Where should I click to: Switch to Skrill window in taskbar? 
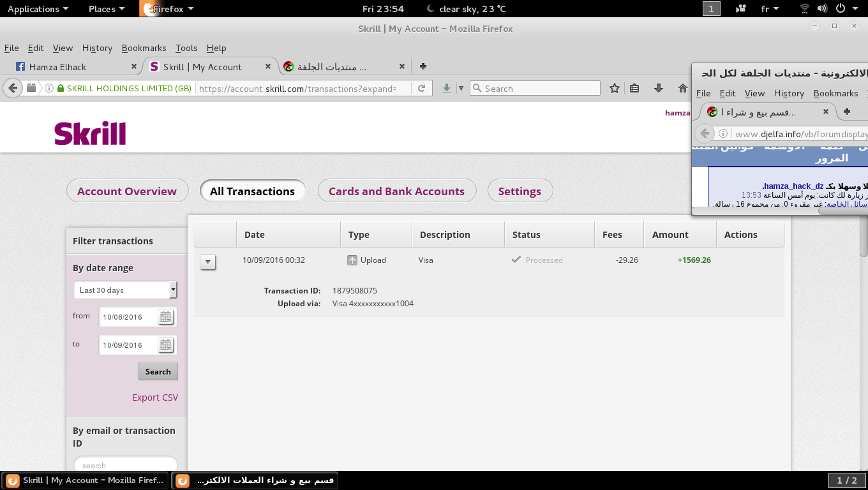pos(86,480)
